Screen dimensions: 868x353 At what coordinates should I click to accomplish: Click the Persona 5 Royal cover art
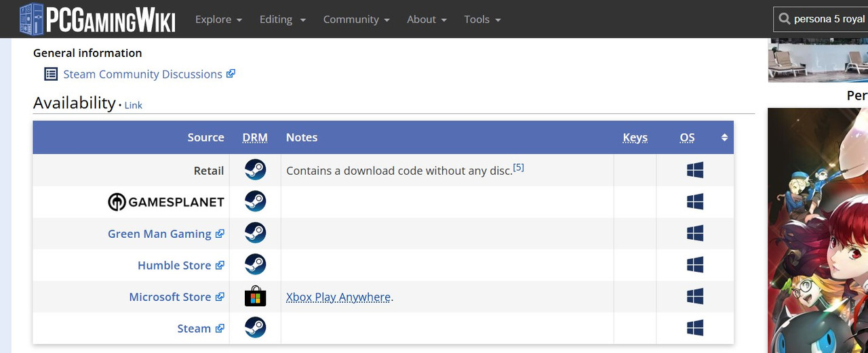click(x=818, y=230)
